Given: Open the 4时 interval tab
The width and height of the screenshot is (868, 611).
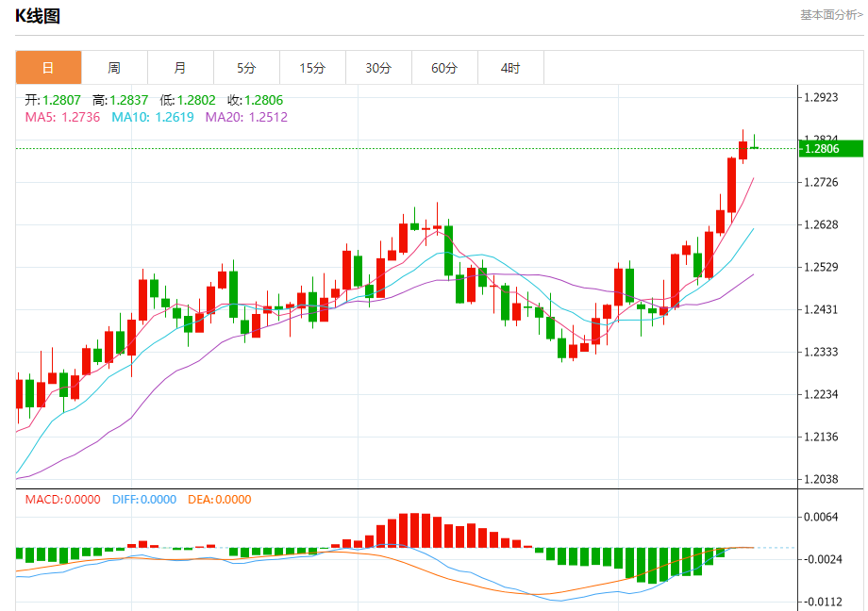Looking at the screenshot, I should pos(510,68).
